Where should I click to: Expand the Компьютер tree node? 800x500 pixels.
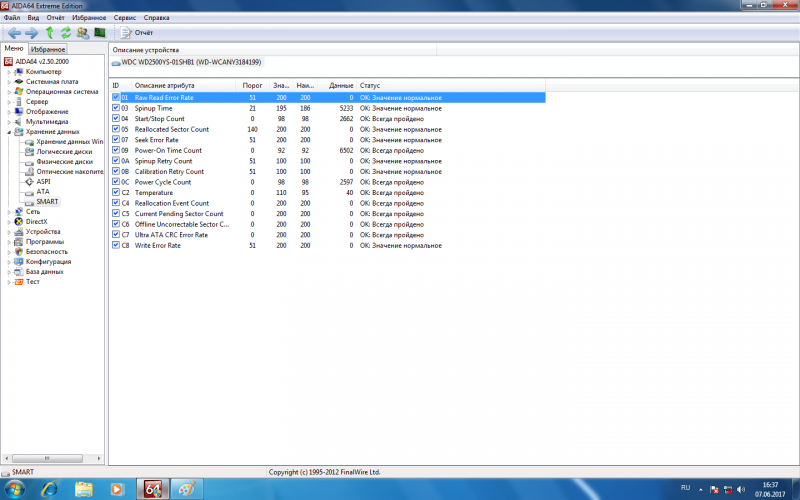pyautogui.click(x=10, y=72)
